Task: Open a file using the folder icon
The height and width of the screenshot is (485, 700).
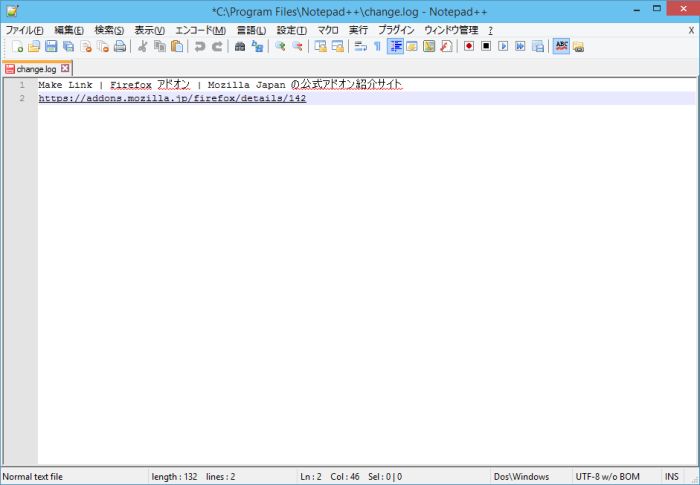Action: (x=34, y=46)
